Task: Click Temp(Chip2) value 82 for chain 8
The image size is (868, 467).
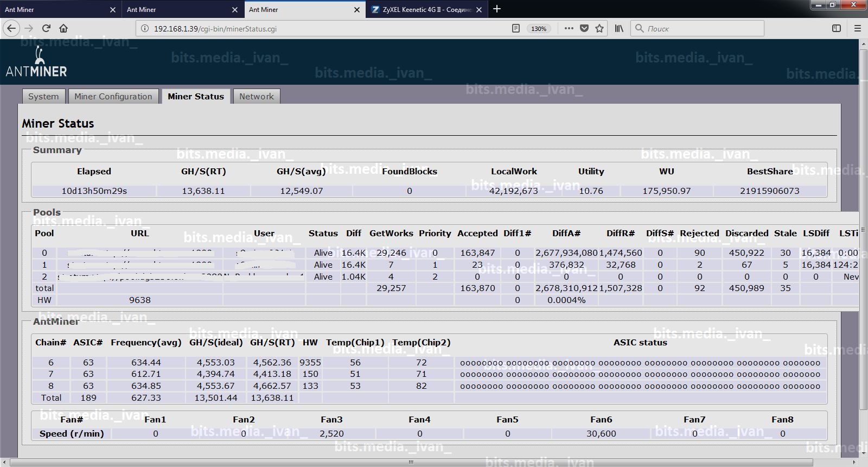Action: [x=421, y=386]
